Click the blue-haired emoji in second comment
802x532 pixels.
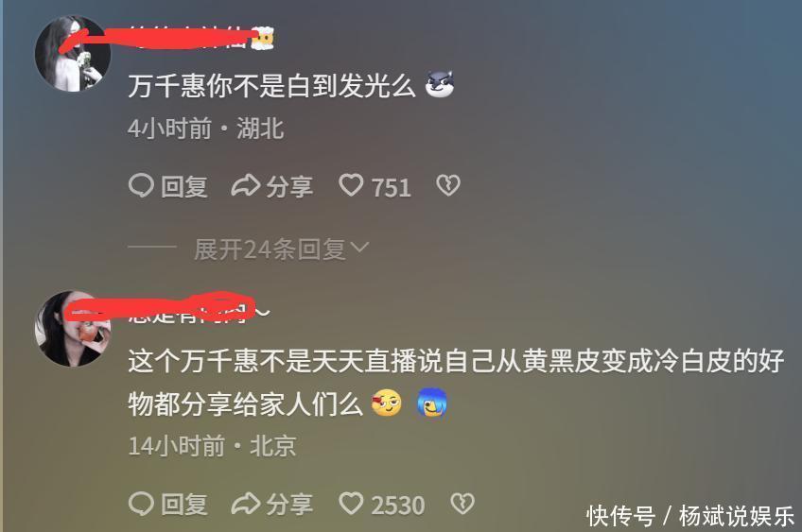pyautogui.click(x=432, y=403)
